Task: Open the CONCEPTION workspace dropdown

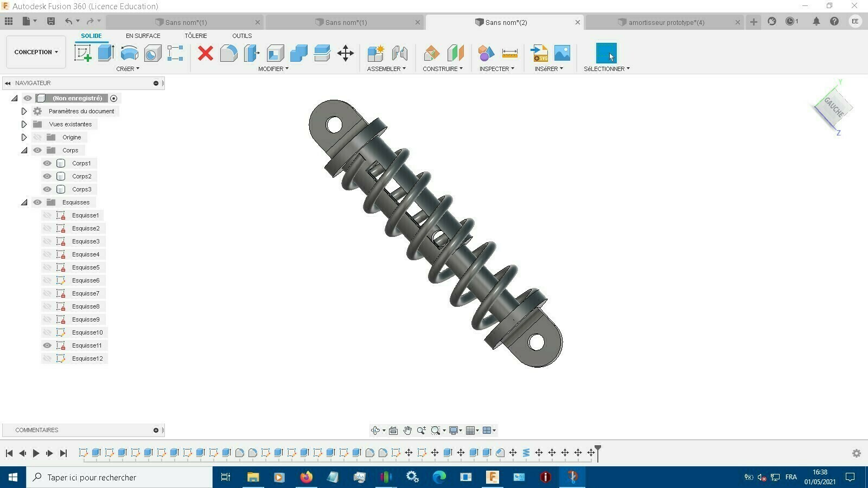Action: 36,52
